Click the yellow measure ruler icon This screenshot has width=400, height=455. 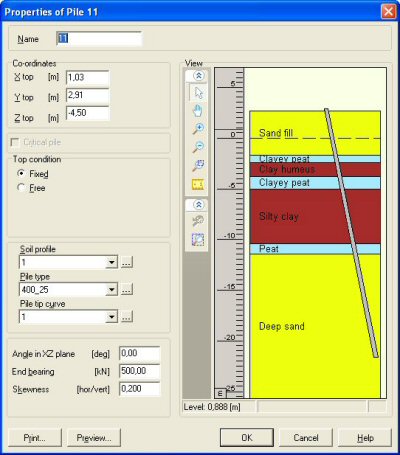tap(198, 184)
